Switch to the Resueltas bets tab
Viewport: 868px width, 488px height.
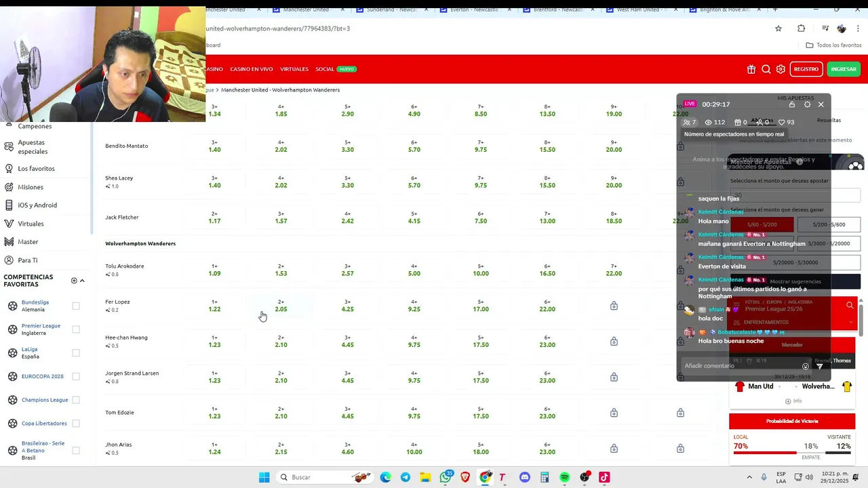[829, 121]
